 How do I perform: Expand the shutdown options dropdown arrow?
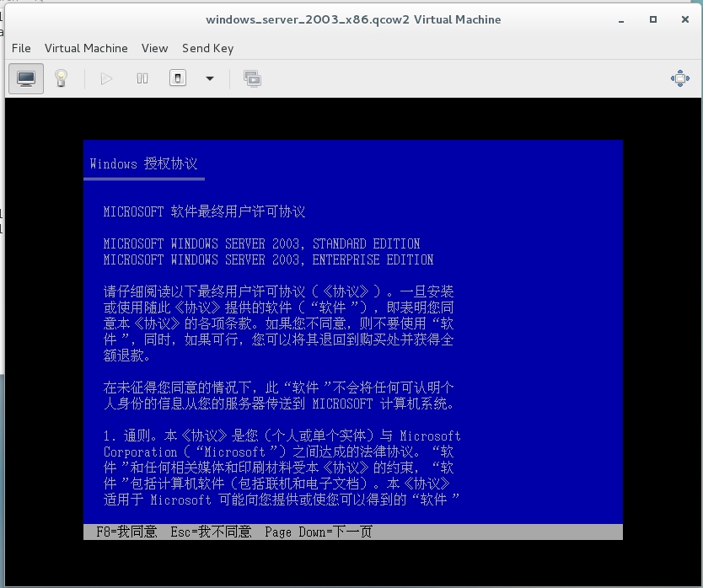[209, 79]
